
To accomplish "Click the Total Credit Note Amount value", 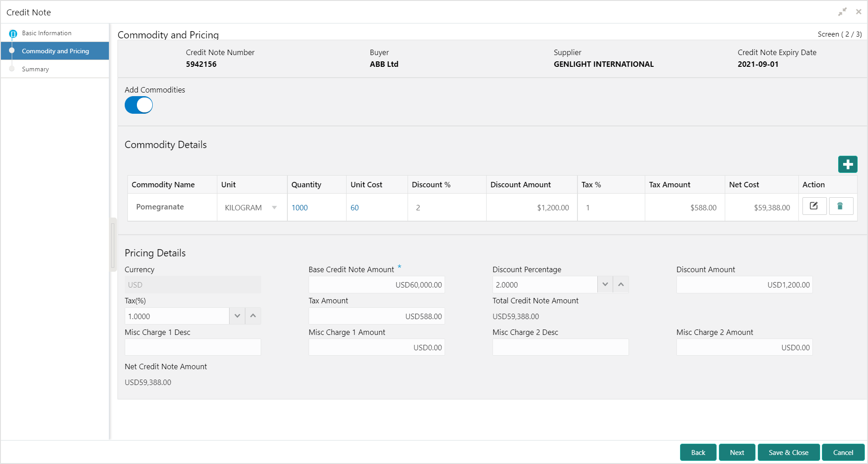I will 516,316.
